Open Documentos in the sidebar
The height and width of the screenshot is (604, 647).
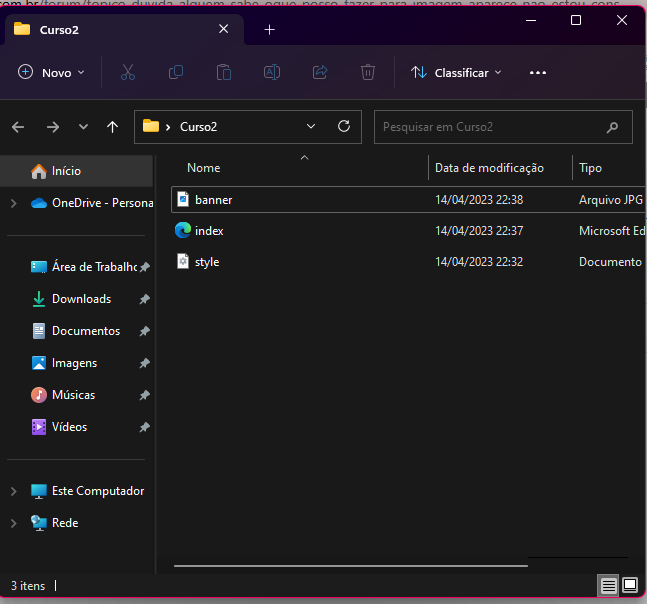77,331
